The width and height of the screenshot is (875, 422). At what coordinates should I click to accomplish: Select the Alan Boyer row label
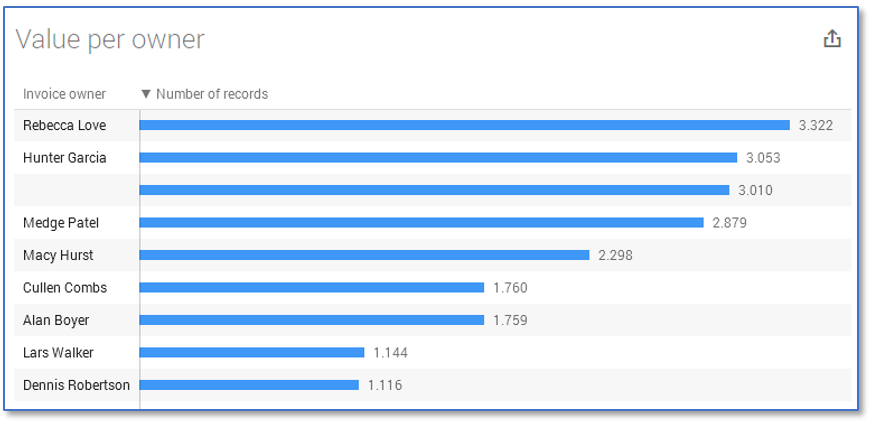[56, 320]
